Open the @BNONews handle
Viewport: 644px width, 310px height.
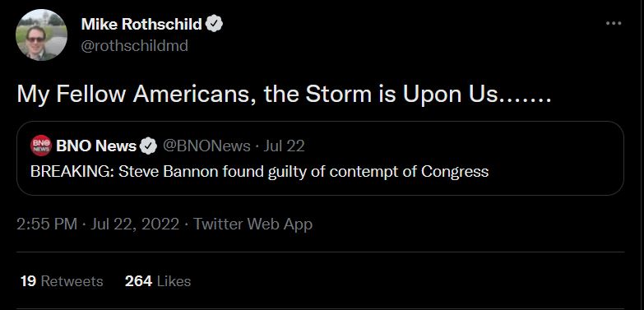tap(206, 146)
